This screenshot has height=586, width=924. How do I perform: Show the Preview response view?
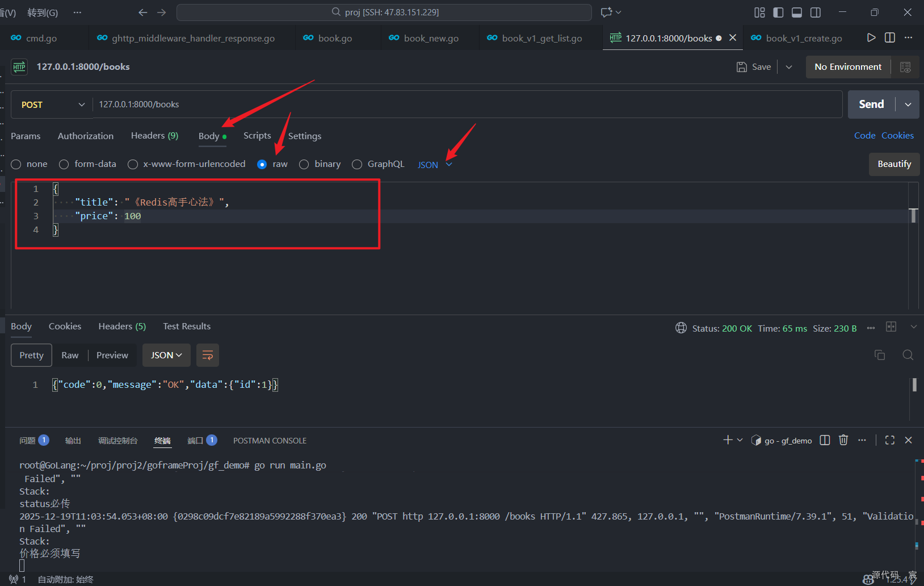point(112,355)
